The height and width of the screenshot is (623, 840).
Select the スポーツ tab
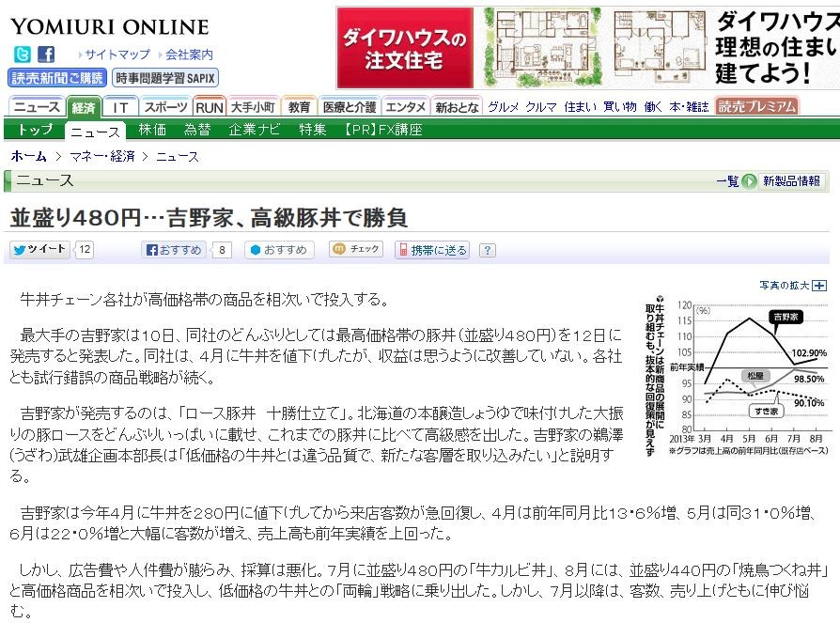point(165,107)
